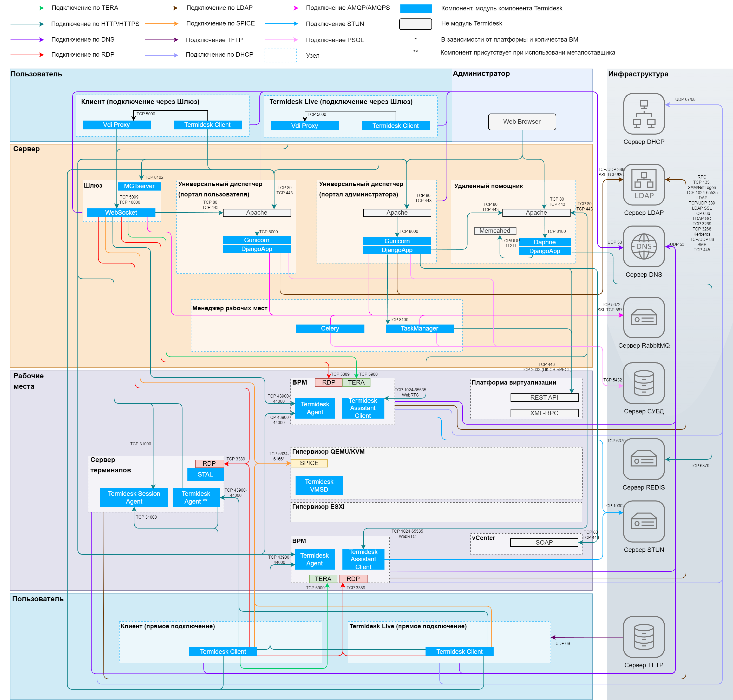The image size is (733, 700).
Task: Click the Web Browser box
Action: click(521, 122)
